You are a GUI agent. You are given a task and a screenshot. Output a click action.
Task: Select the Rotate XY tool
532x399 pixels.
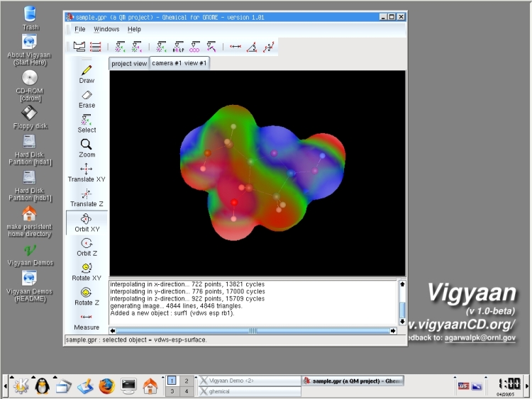[x=87, y=271]
